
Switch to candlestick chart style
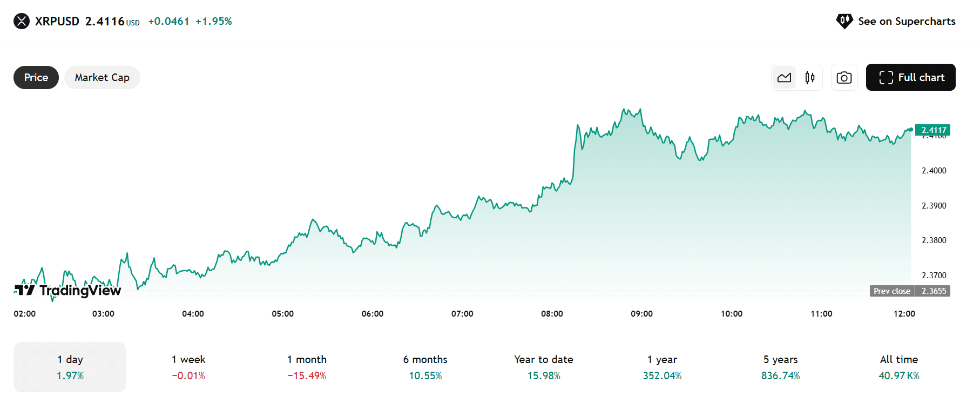(809, 77)
